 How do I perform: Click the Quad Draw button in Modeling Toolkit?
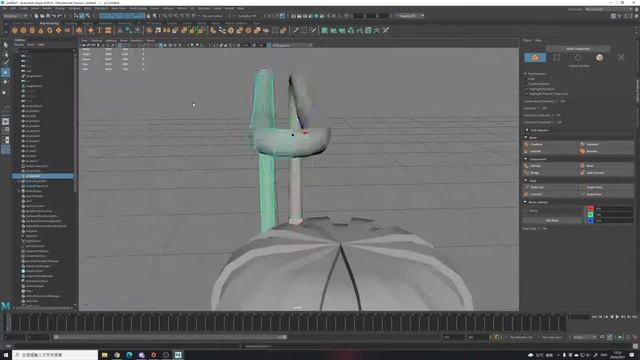click(607, 194)
